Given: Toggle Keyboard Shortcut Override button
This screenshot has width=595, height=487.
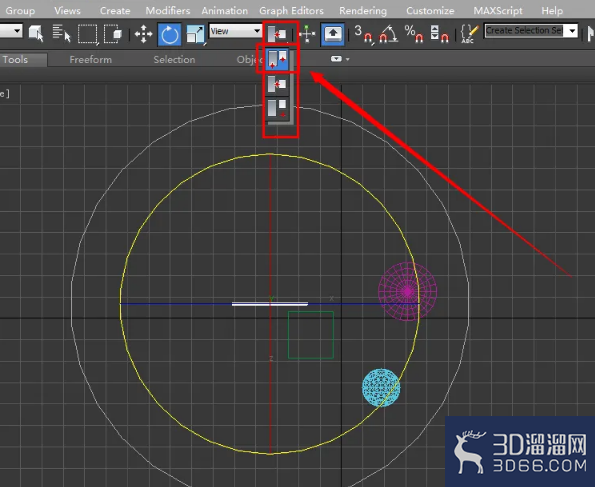Looking at the screenshot, I should [333, 34].
